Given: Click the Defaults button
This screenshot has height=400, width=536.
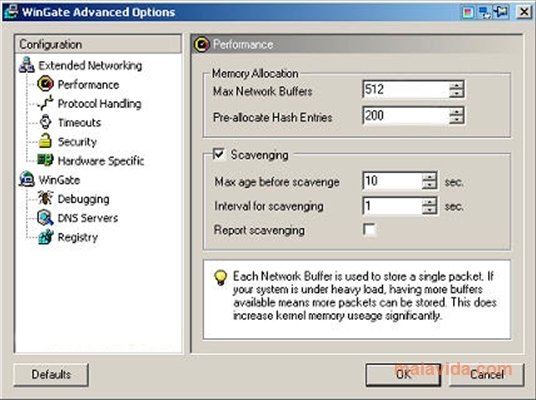Looking at the screenshot, I should 51,374.
